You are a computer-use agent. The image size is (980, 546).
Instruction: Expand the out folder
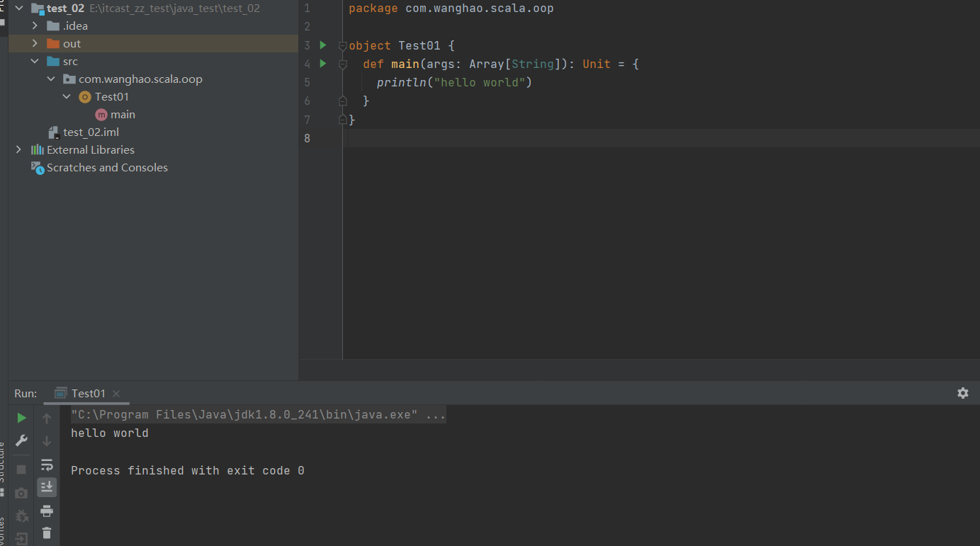(x=35, y=44)
